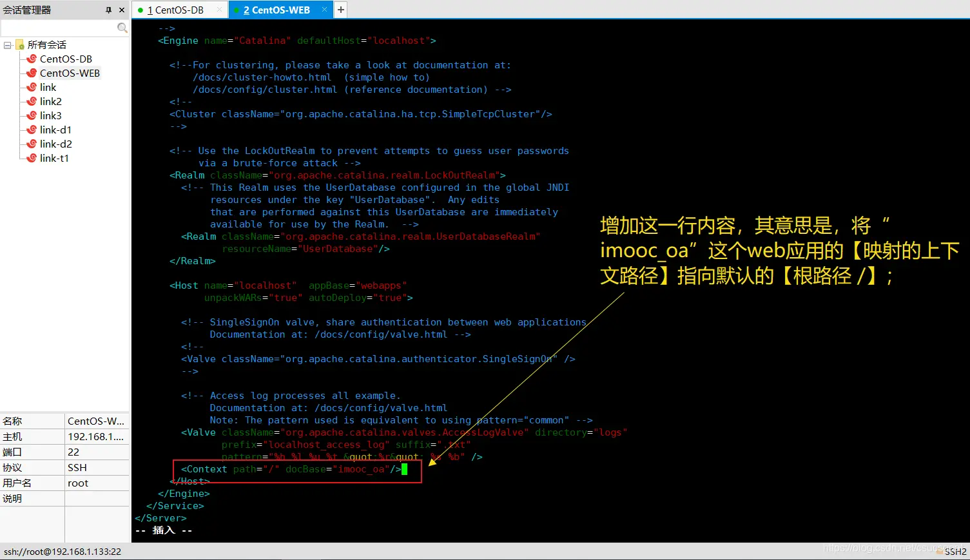970x560 pixels.
Task: Open a new tab with plus button
Action: 340,10
